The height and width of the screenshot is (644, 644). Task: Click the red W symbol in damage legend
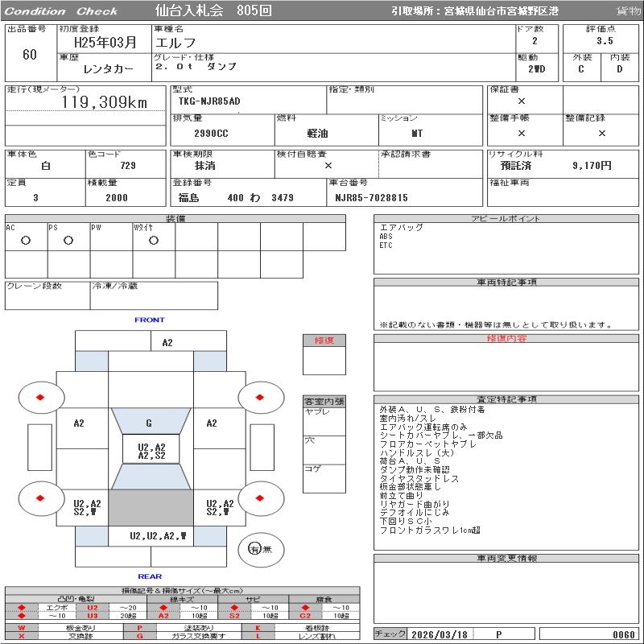(22, 627)
